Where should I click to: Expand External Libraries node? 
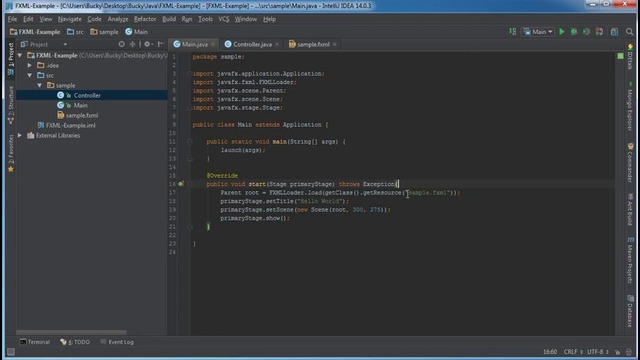[20, 136]
